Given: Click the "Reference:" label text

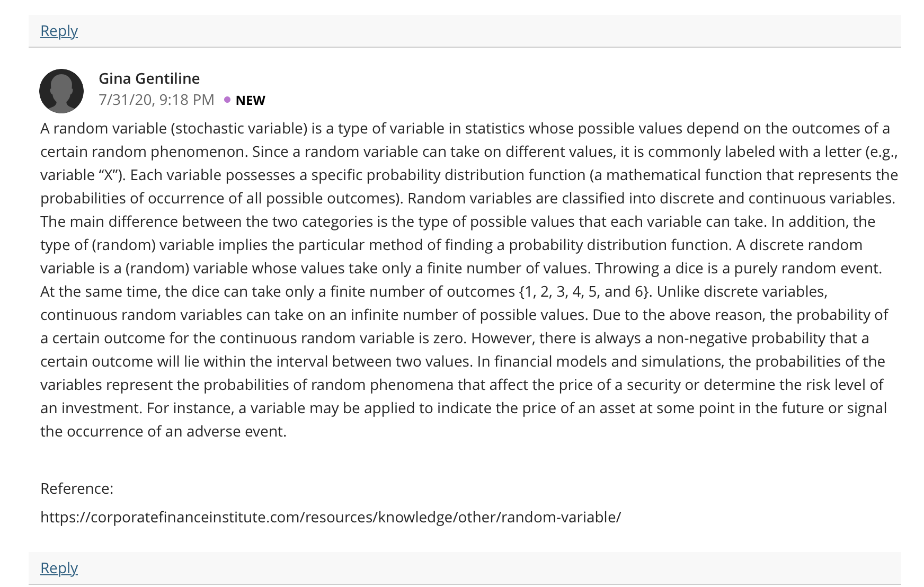Looking at the screenshot, I should (x=77, y=488).
